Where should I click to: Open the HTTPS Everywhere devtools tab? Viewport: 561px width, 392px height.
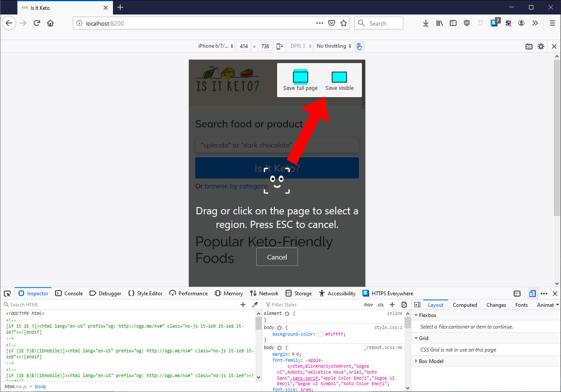[387, 293]
